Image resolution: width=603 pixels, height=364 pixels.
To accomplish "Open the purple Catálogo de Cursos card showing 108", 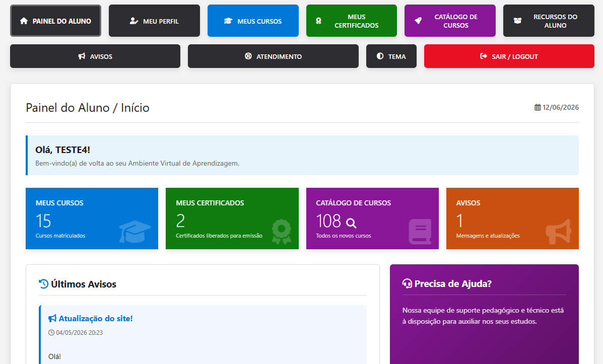I will (x=372, y=219).
